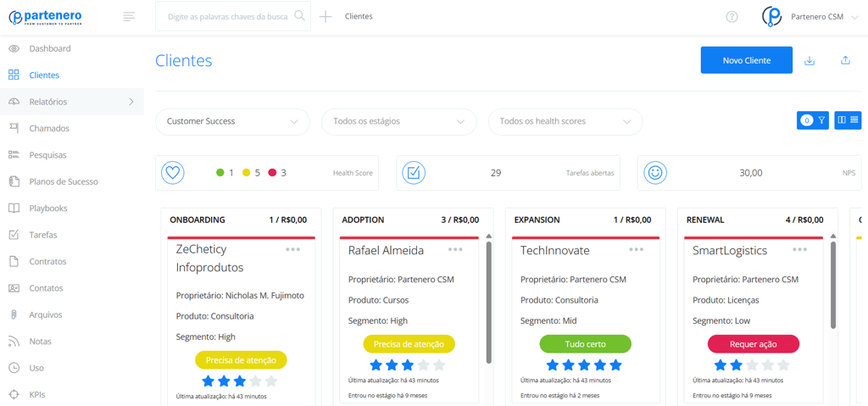Click the Adoption column scrollbar
Viewport: 868px width, 406px height.
(489, 301)
